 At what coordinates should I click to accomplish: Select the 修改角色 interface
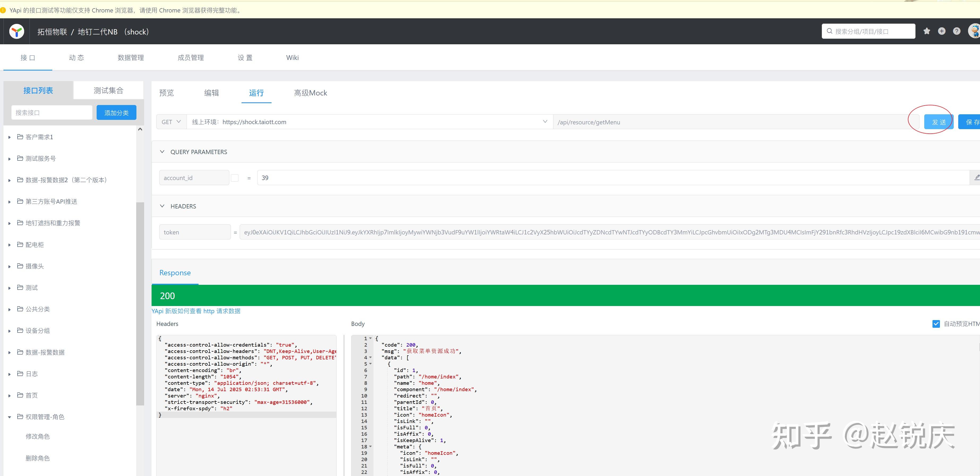[38, 436]
